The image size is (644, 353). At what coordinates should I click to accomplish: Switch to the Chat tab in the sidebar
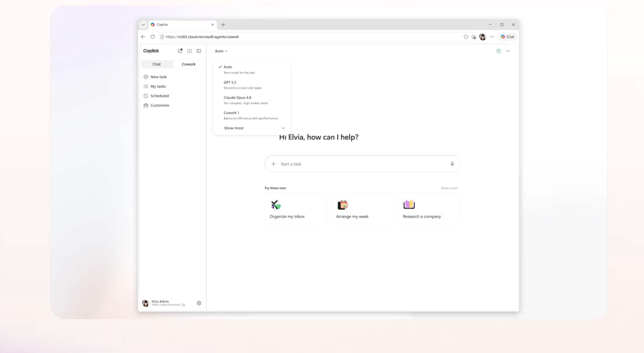pos(157,64)
